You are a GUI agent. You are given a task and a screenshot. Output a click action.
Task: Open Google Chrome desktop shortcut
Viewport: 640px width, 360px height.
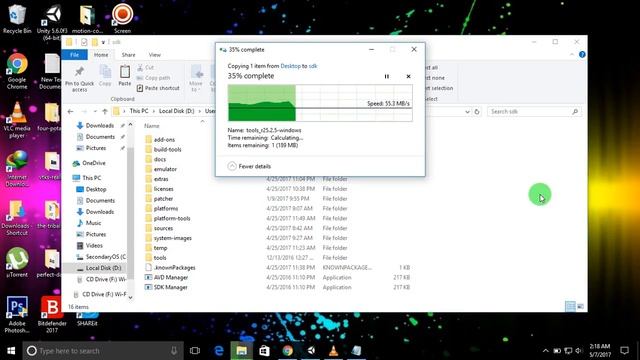17,71
